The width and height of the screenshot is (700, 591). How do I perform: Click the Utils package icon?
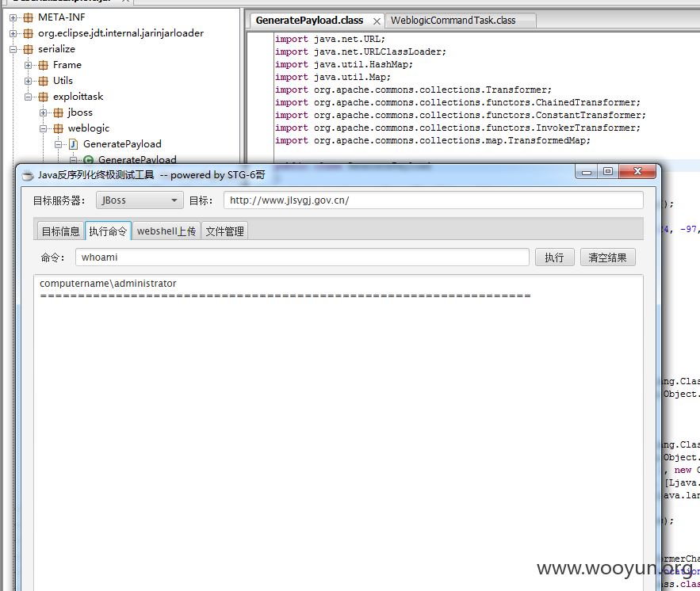click(44, 81)
